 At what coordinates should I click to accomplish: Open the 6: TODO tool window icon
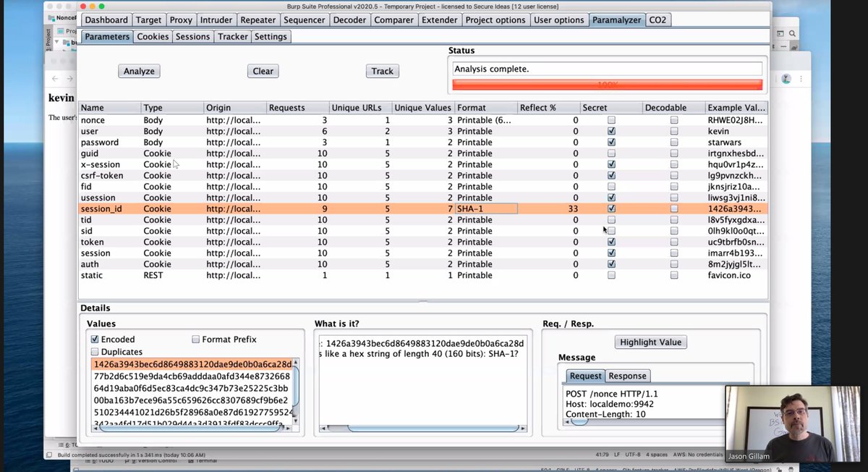101,461
